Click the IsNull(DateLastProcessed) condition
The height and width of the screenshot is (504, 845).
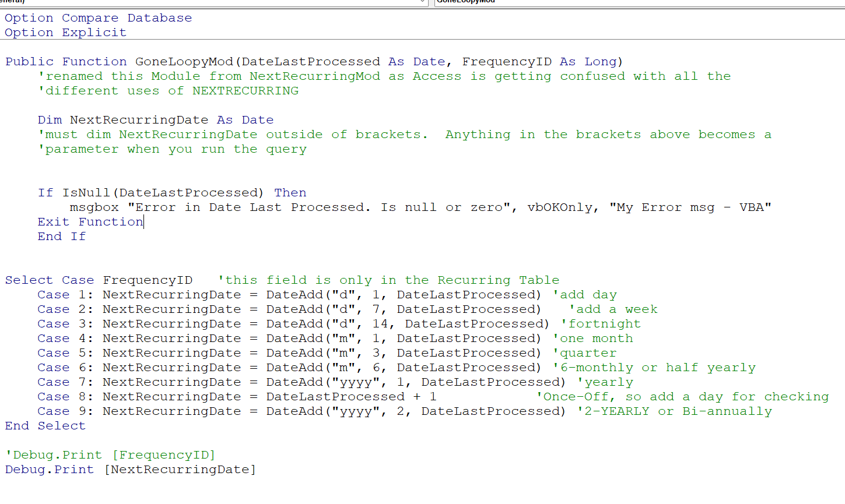pyautogui.click(x=163, y=193)
